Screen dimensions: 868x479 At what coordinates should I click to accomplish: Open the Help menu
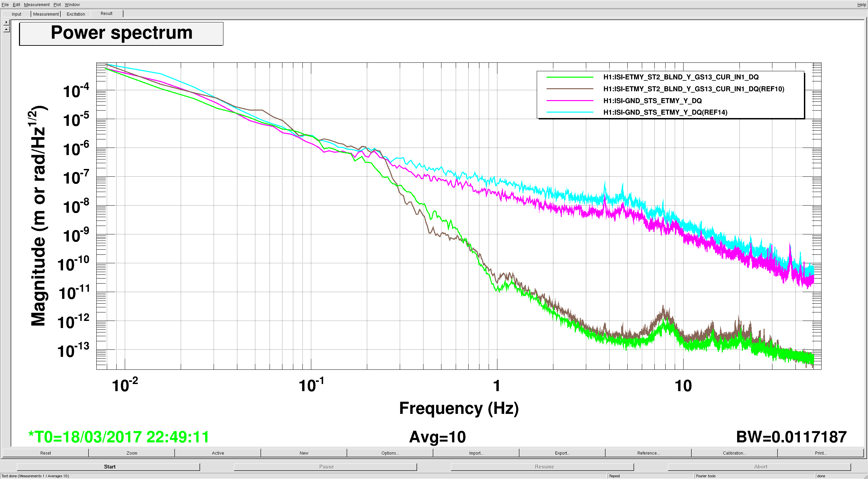[x=862, y=4]
